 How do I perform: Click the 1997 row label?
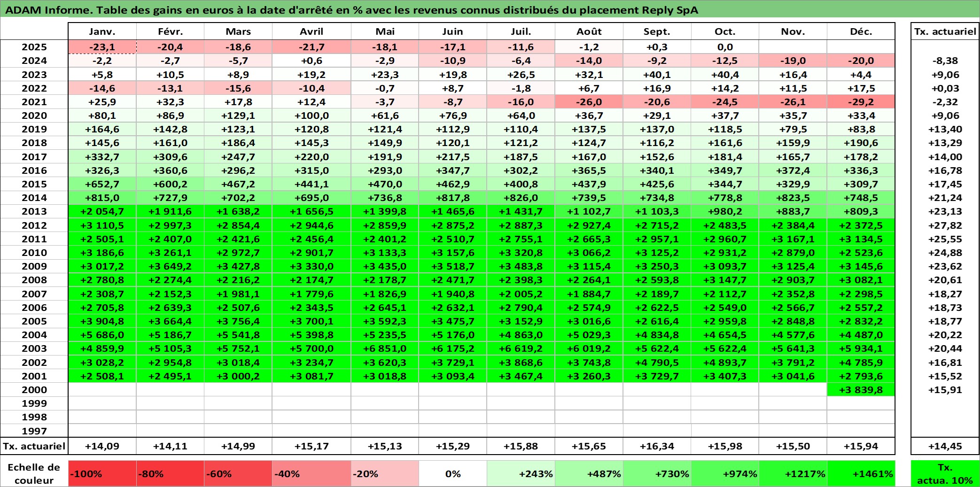34,431
